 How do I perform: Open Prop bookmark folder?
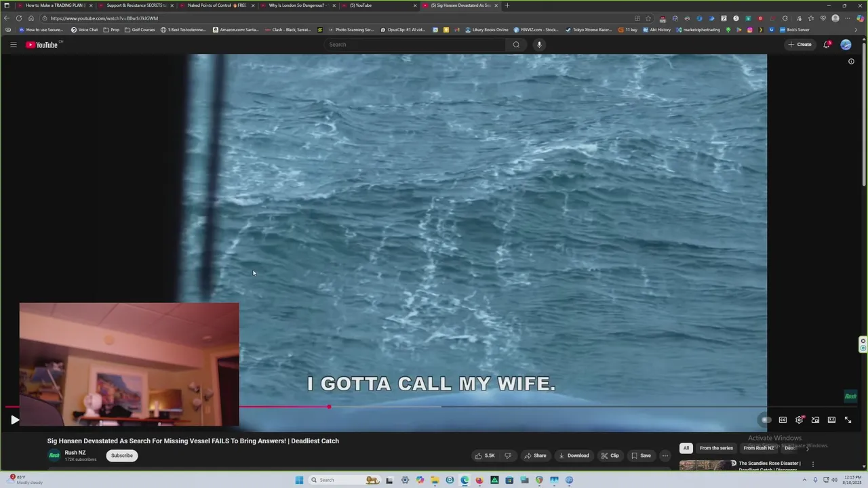point(111,30)
